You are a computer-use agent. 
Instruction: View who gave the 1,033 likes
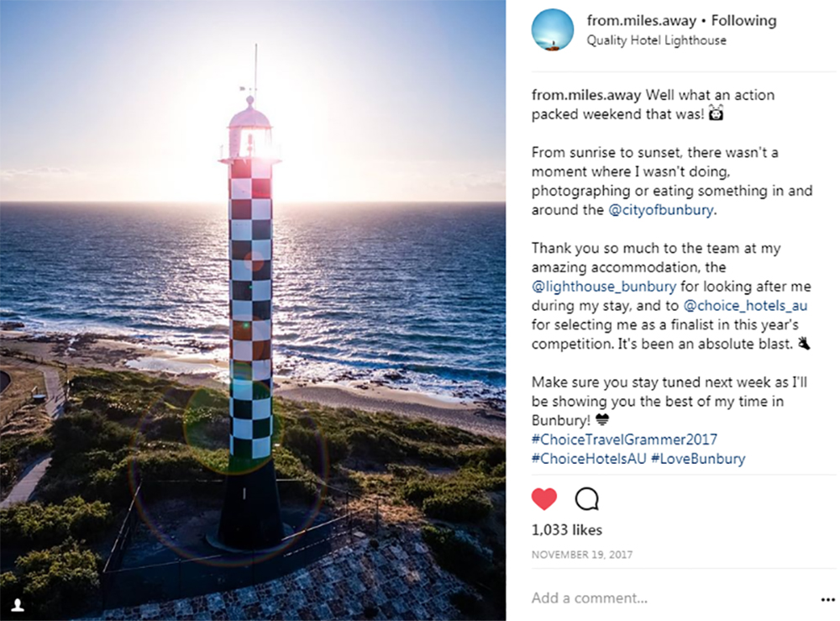click(567, 530)
